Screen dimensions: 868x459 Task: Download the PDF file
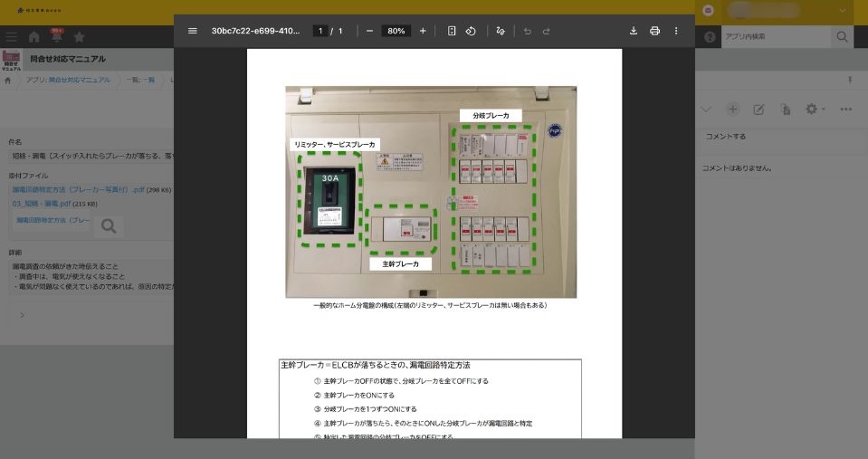[x=634, y=31]
